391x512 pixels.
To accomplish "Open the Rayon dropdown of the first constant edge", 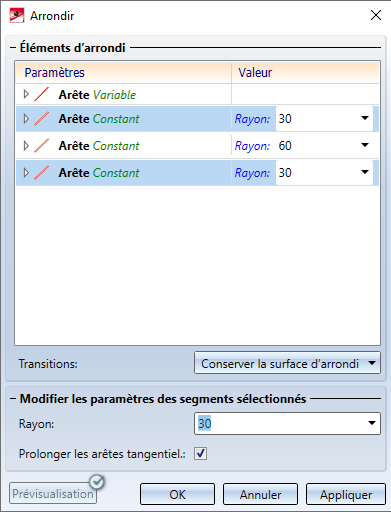I will (365, 118).
